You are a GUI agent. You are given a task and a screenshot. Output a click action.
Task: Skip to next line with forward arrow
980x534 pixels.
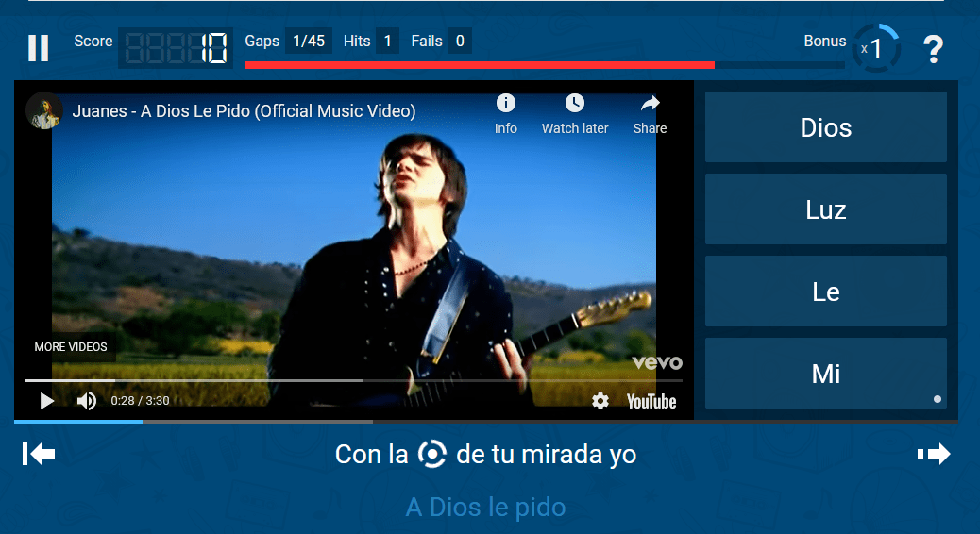click(934, 454)
